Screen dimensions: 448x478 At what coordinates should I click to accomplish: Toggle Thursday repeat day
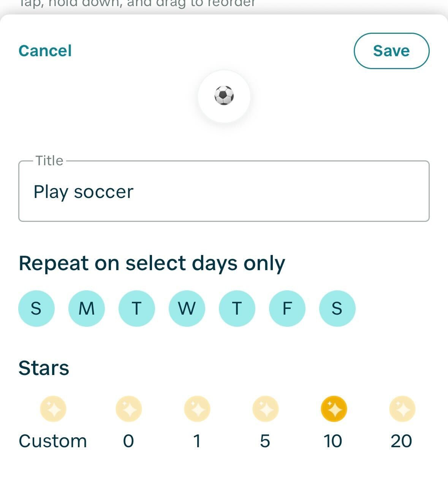[x=237, y=308]
